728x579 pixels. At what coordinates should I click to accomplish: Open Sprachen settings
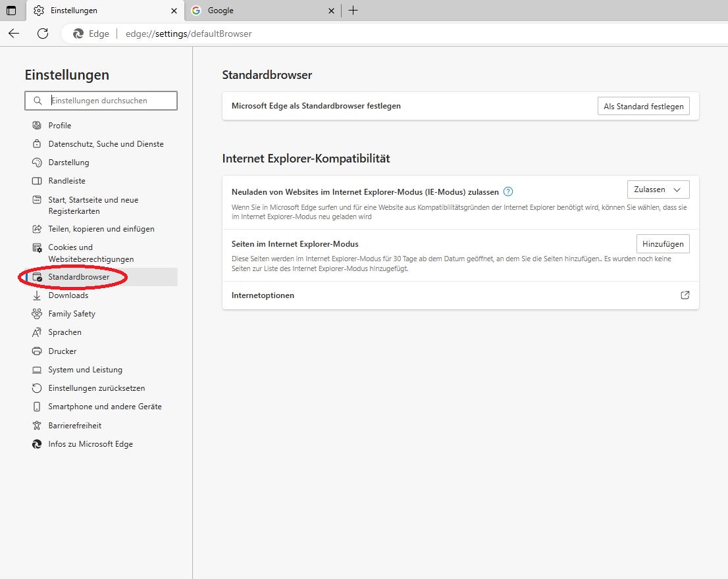pyautogui.click(x=65, y=332)
